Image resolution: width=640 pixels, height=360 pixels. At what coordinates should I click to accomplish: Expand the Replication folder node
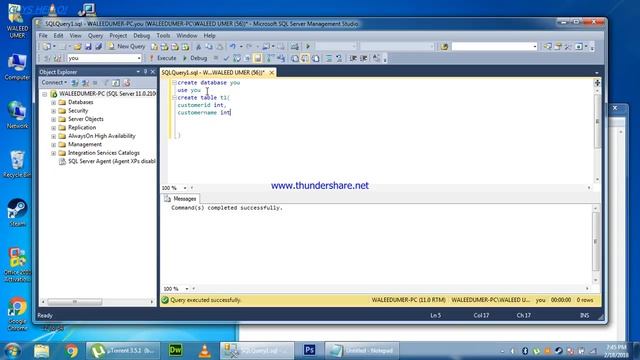53,128
